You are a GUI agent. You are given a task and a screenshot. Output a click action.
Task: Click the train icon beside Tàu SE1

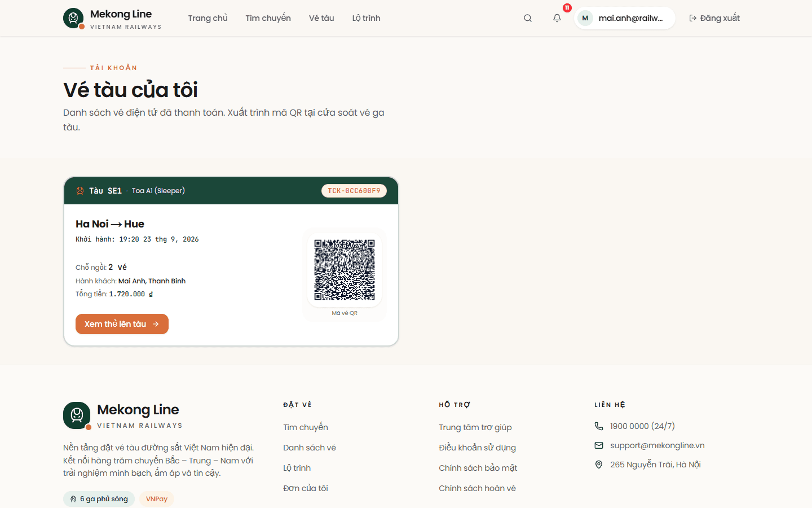(x=80, y=191)
